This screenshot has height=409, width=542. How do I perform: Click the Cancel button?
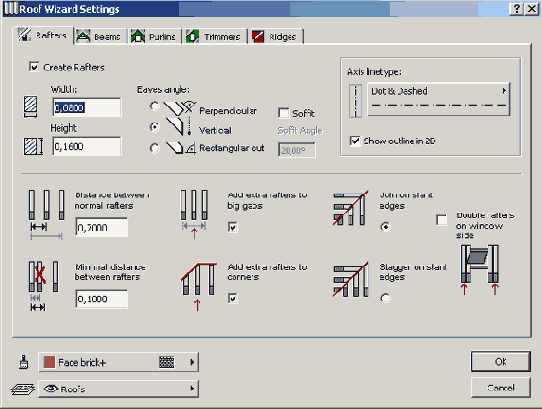pyautogui.click(x=501, y=388)
